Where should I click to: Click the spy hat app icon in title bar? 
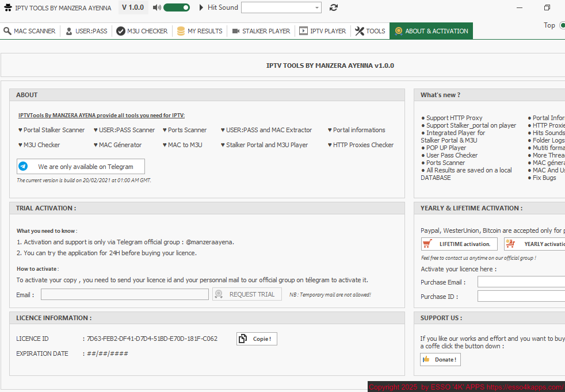coord(8,7)
